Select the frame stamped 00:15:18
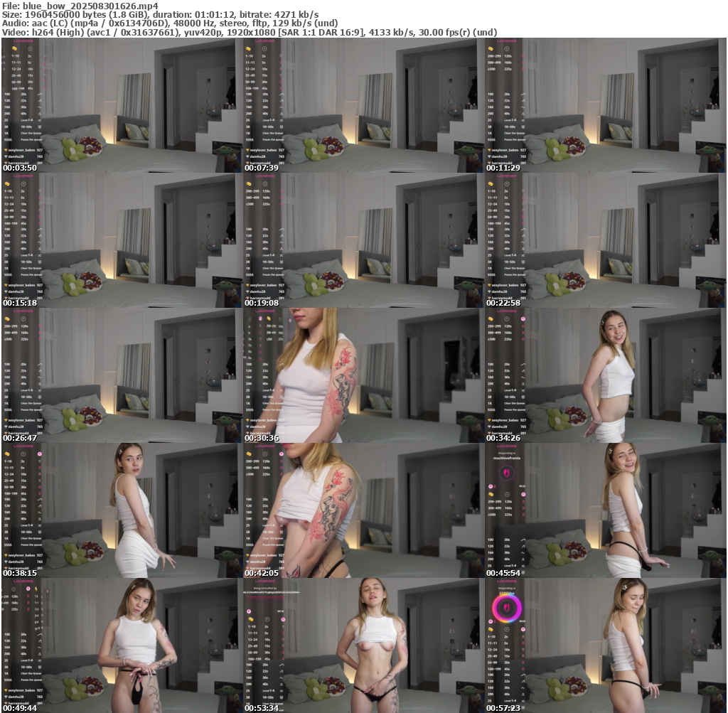Viewport: 728px width, 713px height. (122, 240)
